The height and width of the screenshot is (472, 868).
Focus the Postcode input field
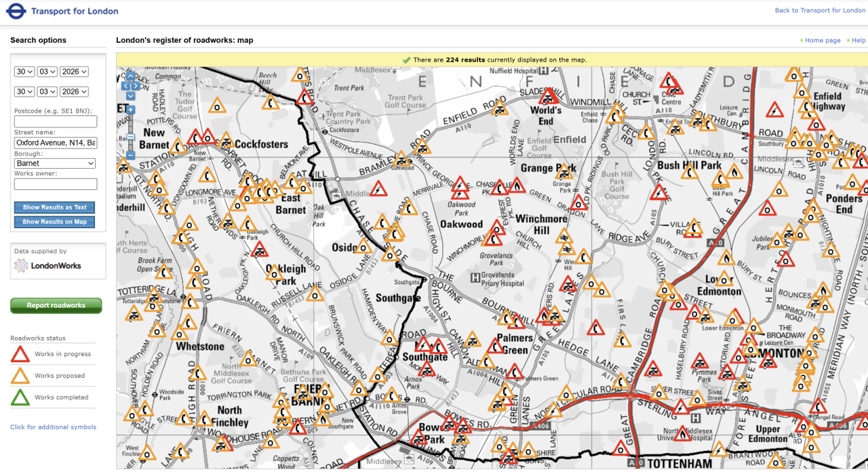pos(55,121)
